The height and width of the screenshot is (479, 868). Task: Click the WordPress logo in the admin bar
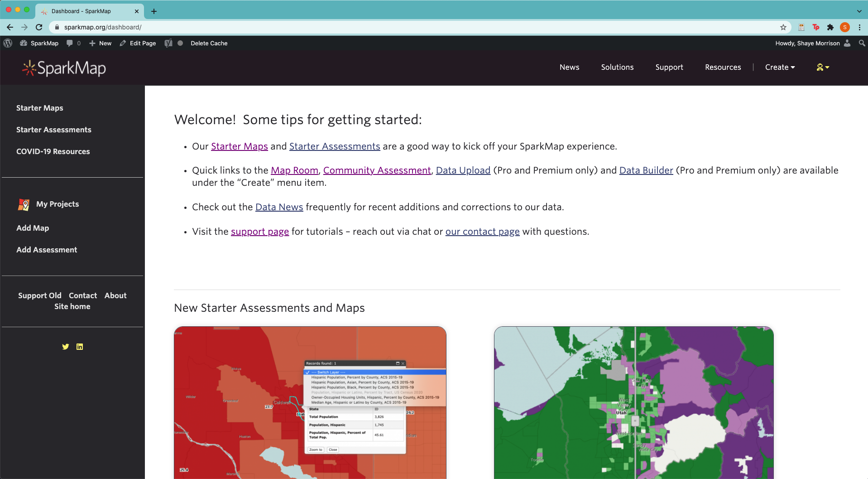tap(8, 43)
